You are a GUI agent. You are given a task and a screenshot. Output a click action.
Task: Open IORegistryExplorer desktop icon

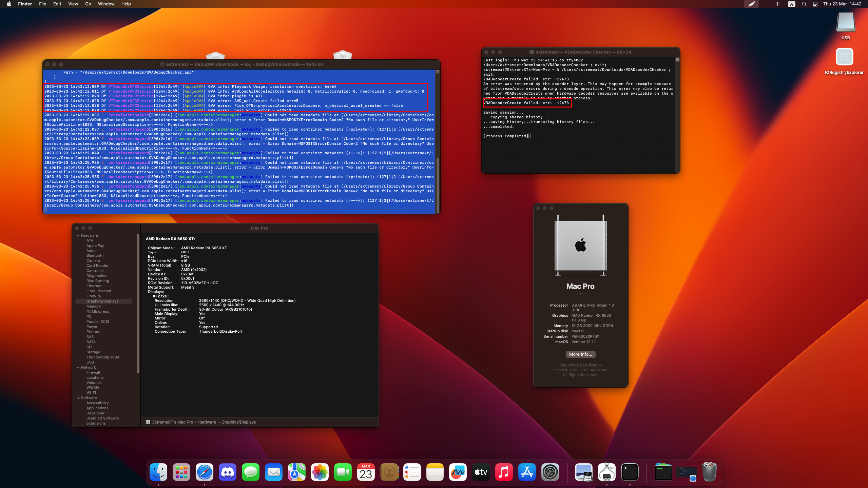pyautogui.click(x=844, y=57)
